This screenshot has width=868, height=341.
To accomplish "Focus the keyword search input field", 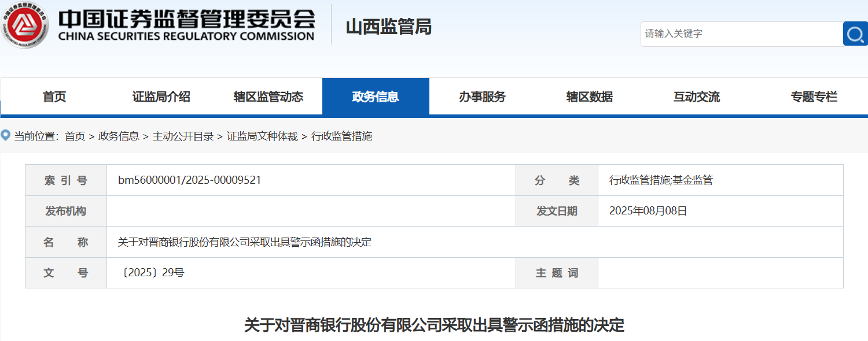I will click(x=741, y=34).
